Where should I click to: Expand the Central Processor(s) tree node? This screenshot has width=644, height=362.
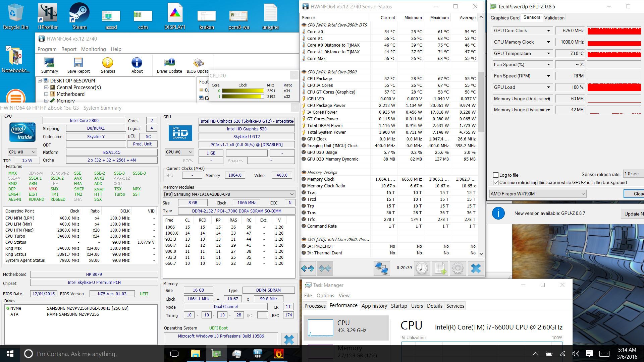click(x=46, y=87)
